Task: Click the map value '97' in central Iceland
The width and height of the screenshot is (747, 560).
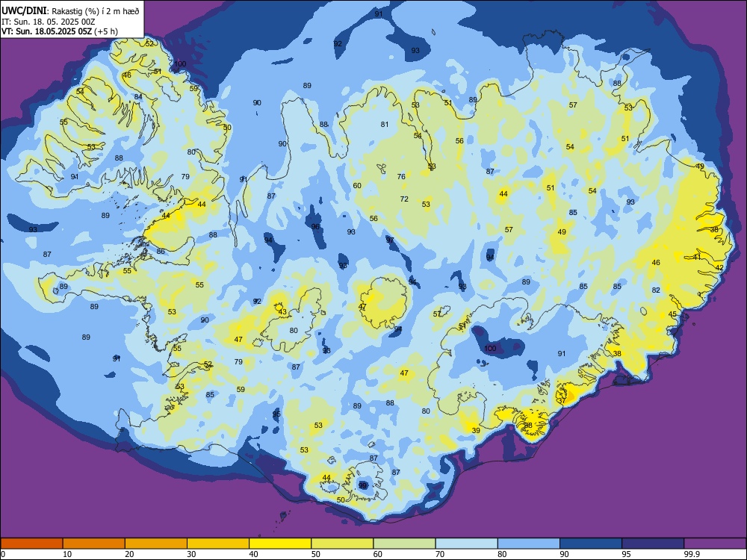Action: click(390, 240)
